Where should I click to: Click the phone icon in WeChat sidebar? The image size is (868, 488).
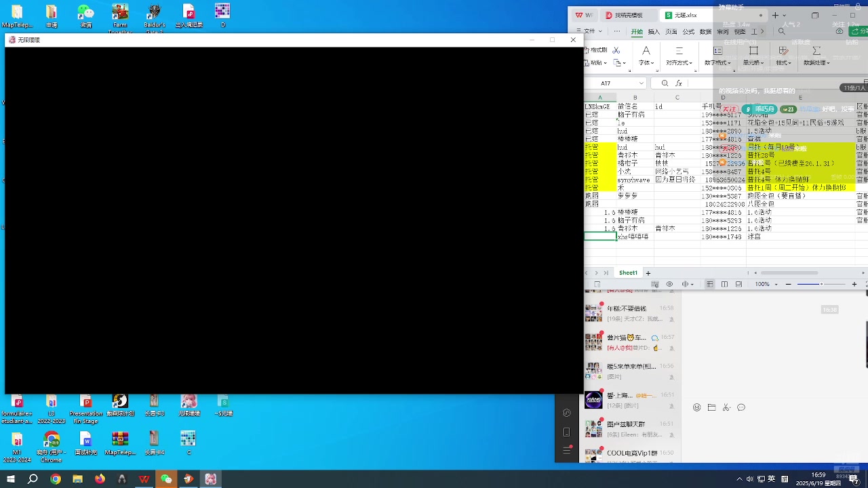coord(567,432)
